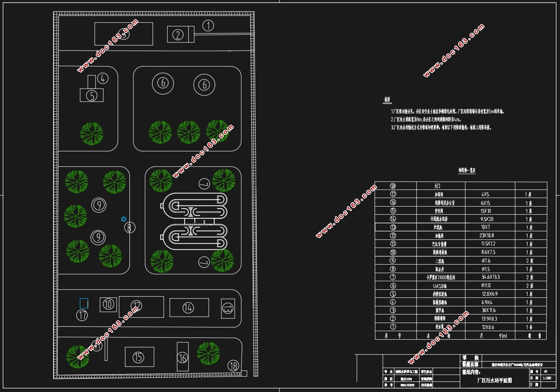Click the 11.5X1.2 dimension cell
The image size is (560, 392).
coord(490,244)
